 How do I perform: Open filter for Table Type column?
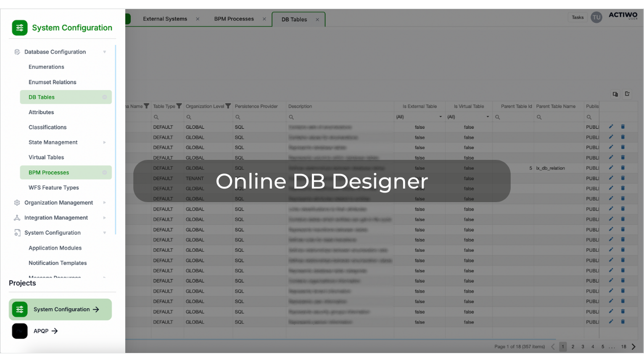coord(179,106)
